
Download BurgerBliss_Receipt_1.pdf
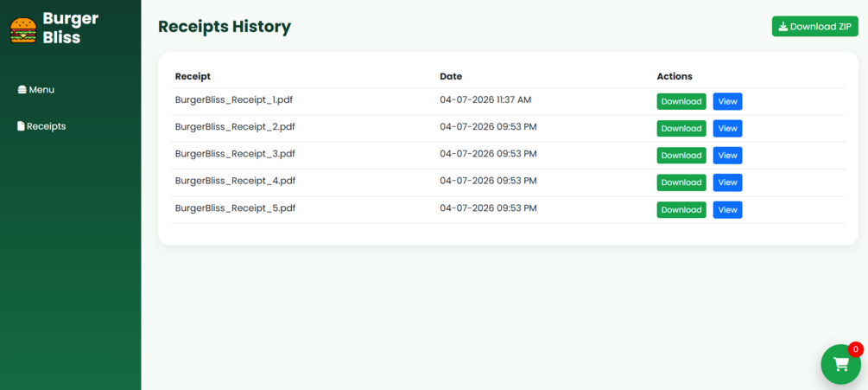pos(681,101)
